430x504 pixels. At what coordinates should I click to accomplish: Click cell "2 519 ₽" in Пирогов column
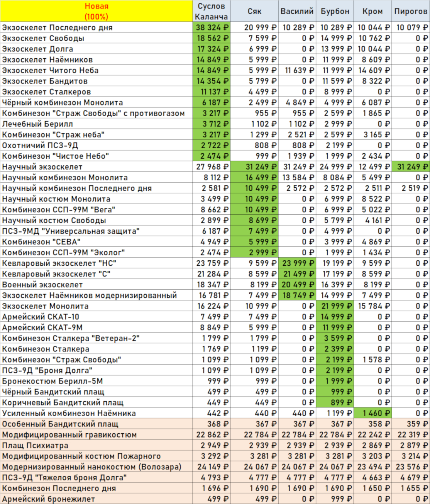click(411, 188)
